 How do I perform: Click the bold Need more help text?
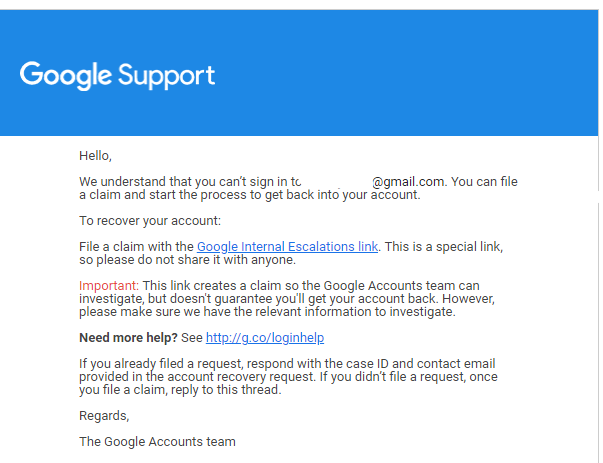128,338
